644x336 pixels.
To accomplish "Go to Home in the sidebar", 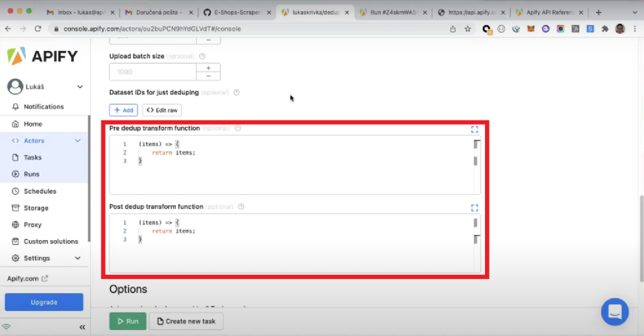I will tap(33, 124).
